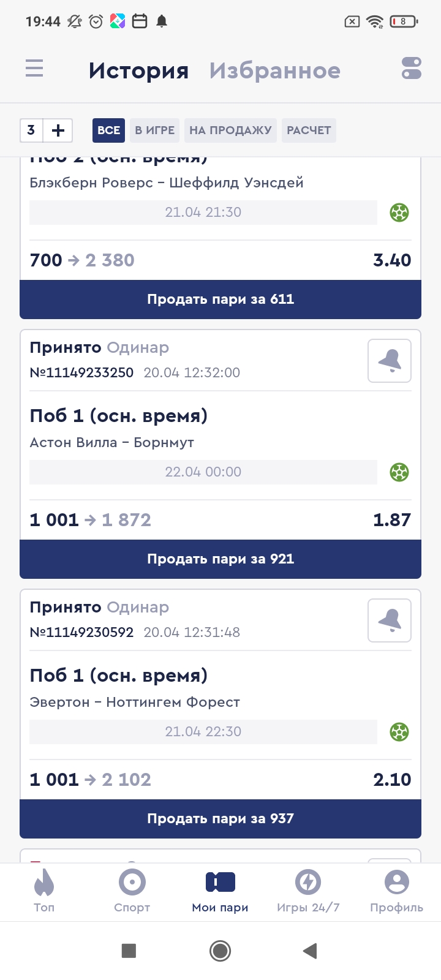Image resolution: width=441 pixels, height=980 pixels.
Task: Show bets НА ПРОДАЖУ
Action: 230,130
